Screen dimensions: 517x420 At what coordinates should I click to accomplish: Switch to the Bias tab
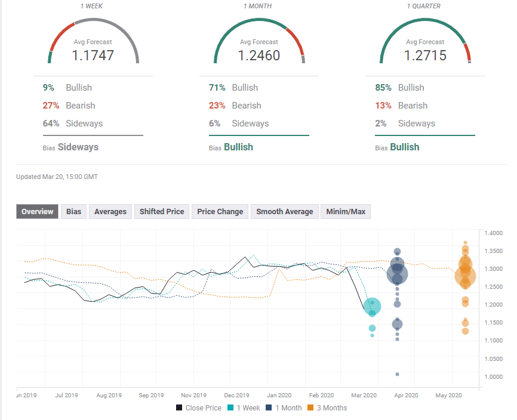coord(73,211)
